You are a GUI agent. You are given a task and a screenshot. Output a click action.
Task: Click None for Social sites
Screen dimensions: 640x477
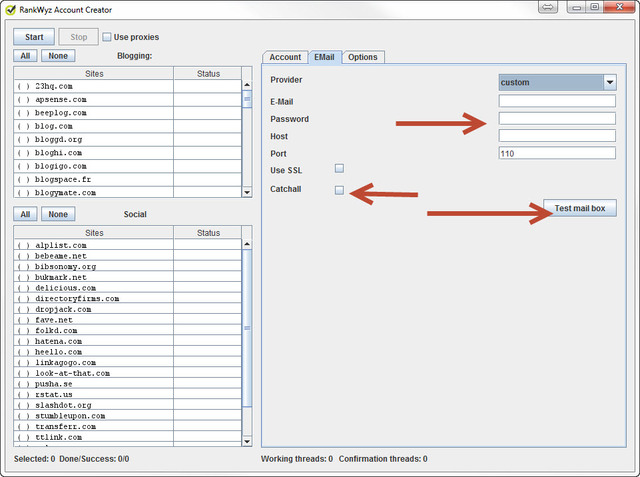[x=58, y=214]
